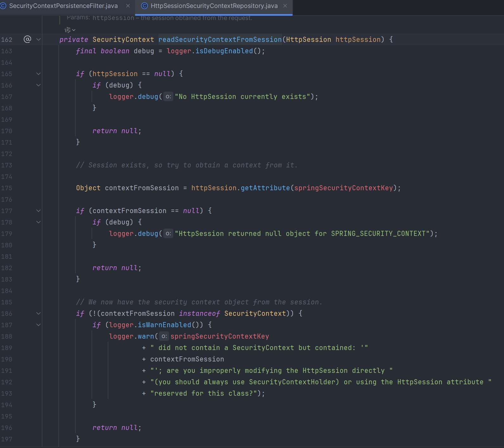
Task: Fold the contextFromSession null check at line 177
Action: click(x=39, y=211)
